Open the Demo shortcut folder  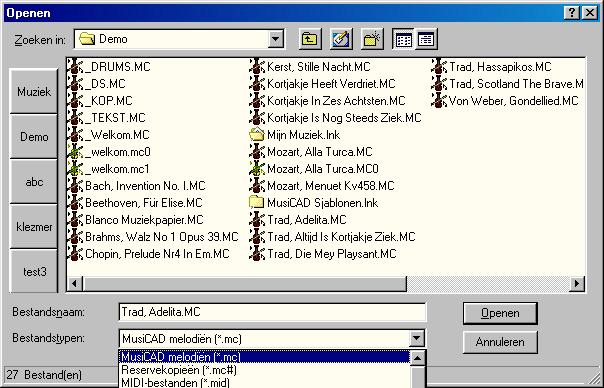coord(34,137)
